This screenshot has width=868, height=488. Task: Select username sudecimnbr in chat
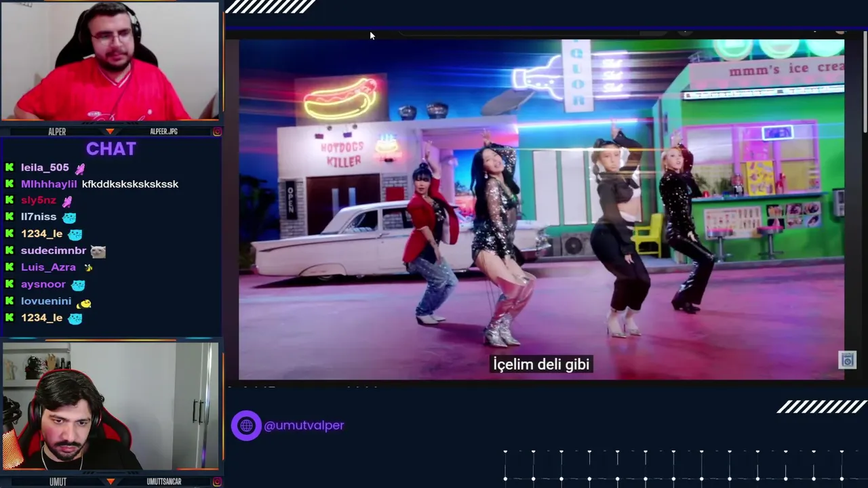coord(54,251)
